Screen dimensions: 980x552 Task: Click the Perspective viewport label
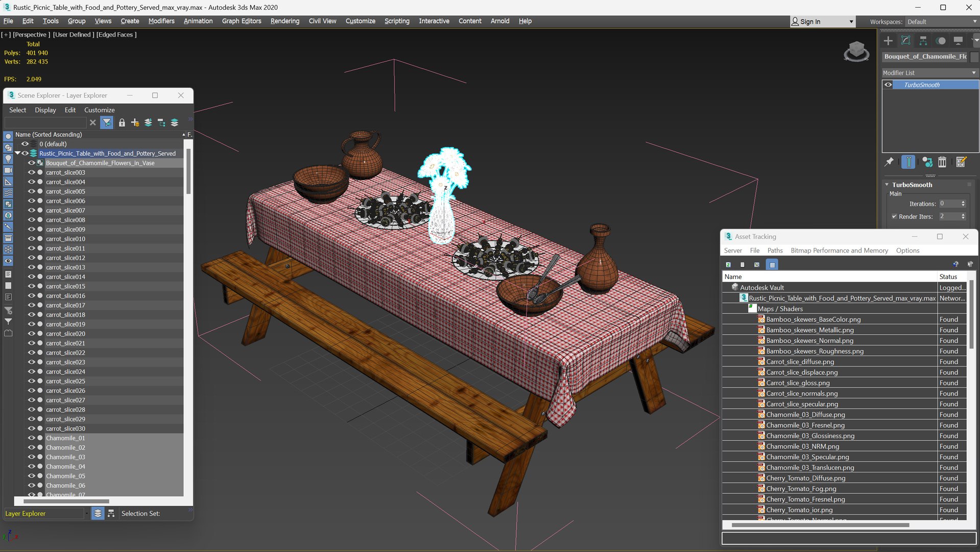(31, 35)
